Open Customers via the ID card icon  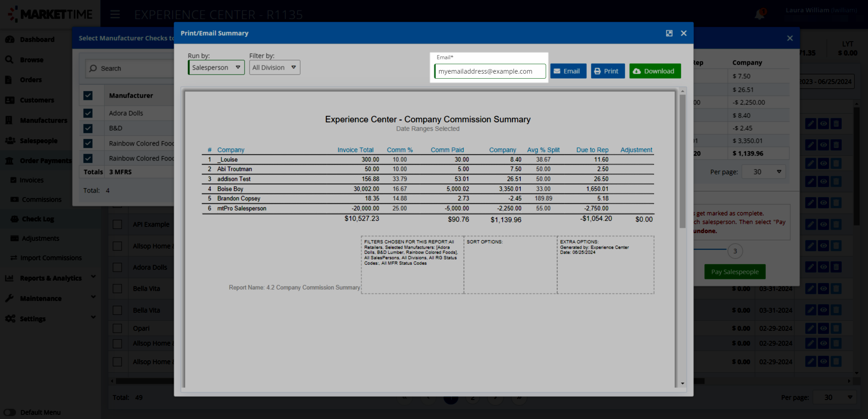(x=9, y=100)
